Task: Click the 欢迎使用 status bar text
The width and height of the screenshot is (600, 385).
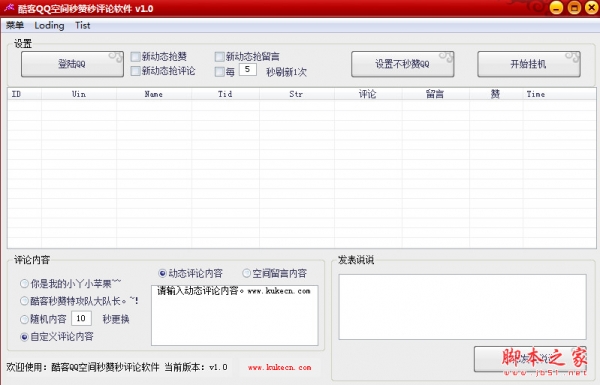Action: coord(117,367)
